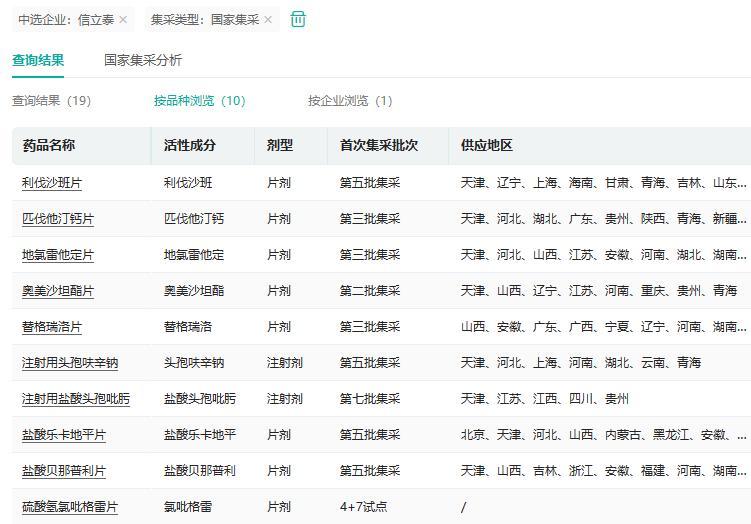
Task: Click supply regions of the 利伐沙班片 row
Action: (603, 183)
